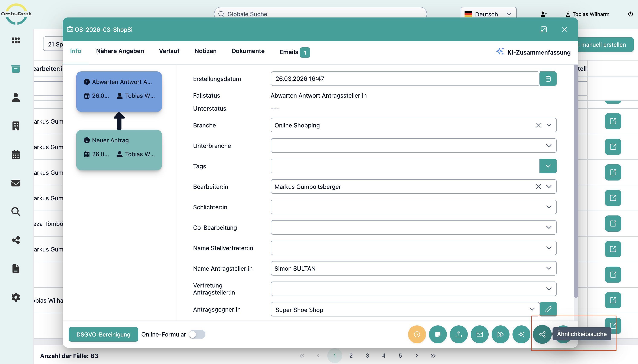
Task: Clear the Branche Online Shopping value
Action: (538, 125)
